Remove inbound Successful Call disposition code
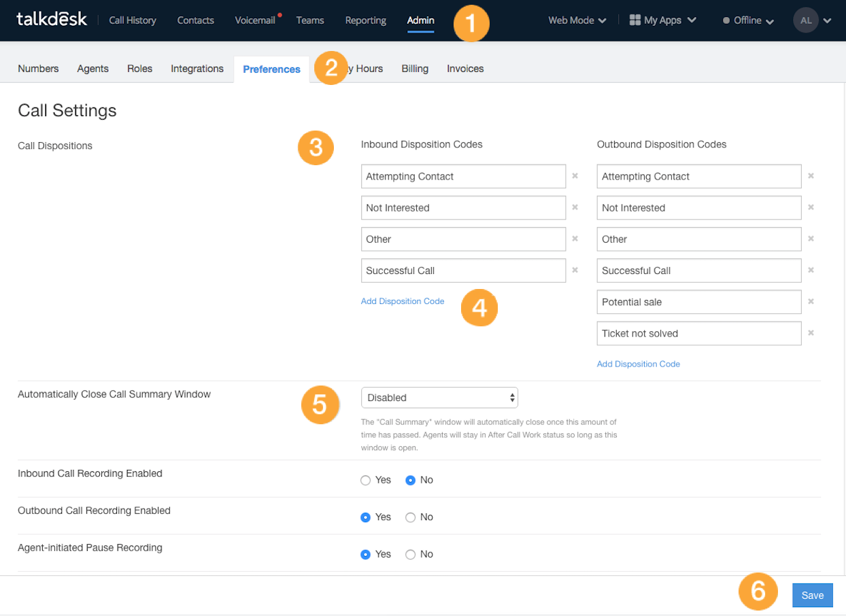The image size is (846, 616). (x=575, y=269)
